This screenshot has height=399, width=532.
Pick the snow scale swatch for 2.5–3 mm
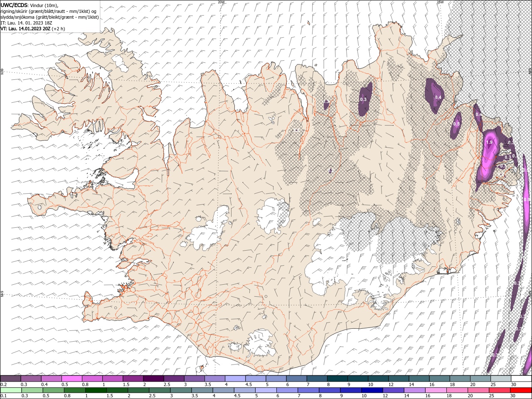click(174, 379)
